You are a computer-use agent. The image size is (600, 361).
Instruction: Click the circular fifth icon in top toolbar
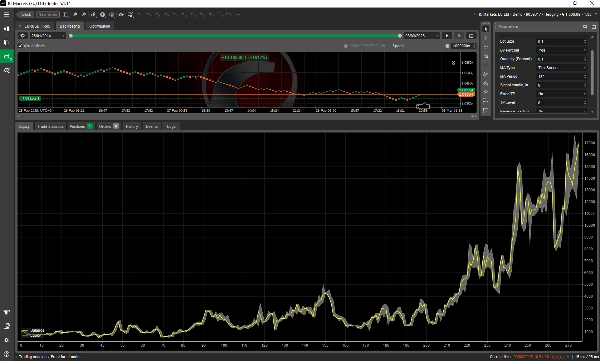coord(103,15)
